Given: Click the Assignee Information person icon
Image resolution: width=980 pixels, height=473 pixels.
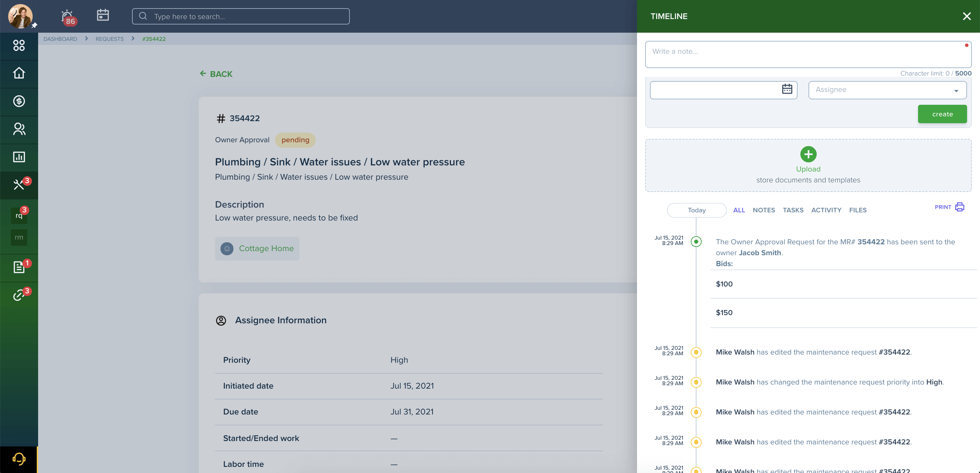Looking at the screenshot, I should pos(221,321).
